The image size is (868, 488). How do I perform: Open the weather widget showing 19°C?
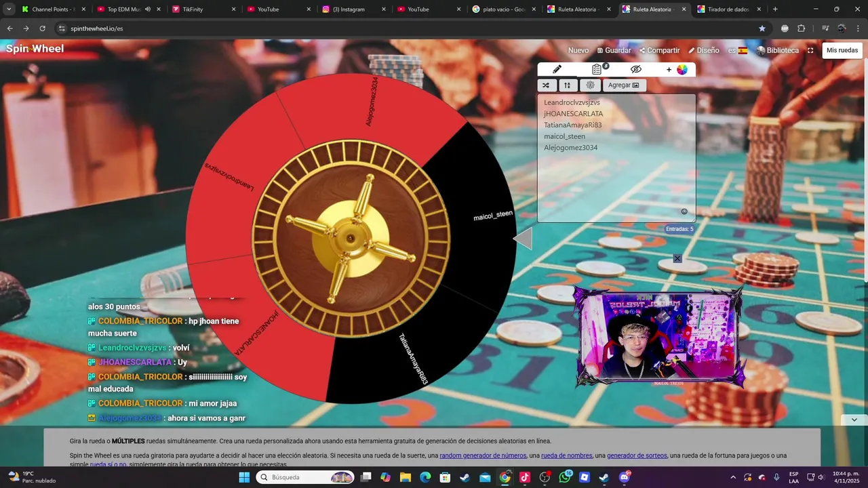pyautogui.click(x=31, y=477)
